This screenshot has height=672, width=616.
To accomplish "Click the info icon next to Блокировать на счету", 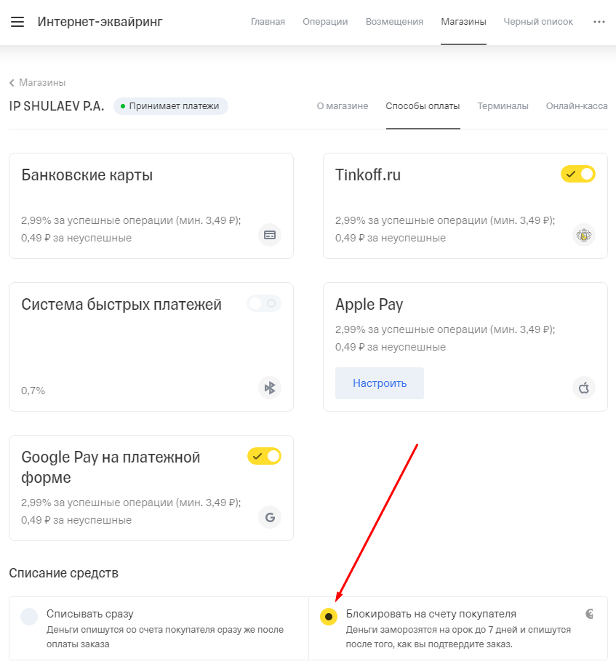I will tap(589, 614).
